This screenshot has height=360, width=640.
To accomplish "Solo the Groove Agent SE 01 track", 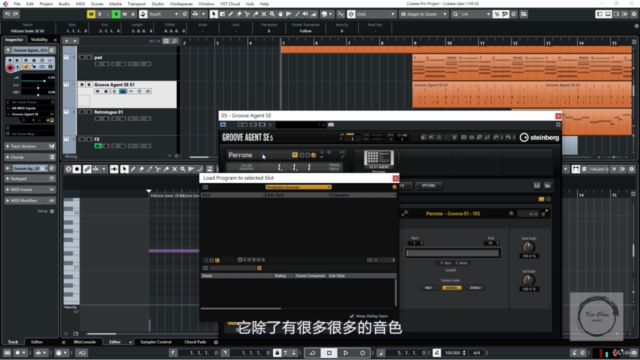I will pyautogui.click(x=89, y=84).
